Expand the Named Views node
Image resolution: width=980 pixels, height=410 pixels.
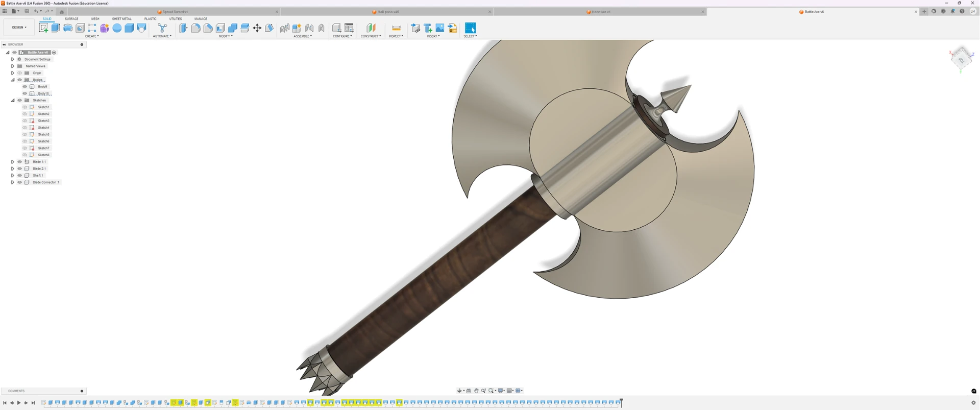[x=13, y=66]
